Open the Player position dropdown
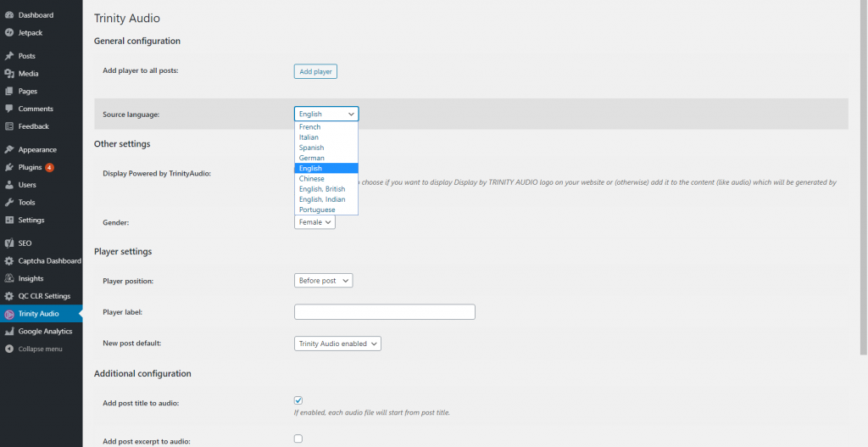Screen dimensions: 868x447 point(323,280)
